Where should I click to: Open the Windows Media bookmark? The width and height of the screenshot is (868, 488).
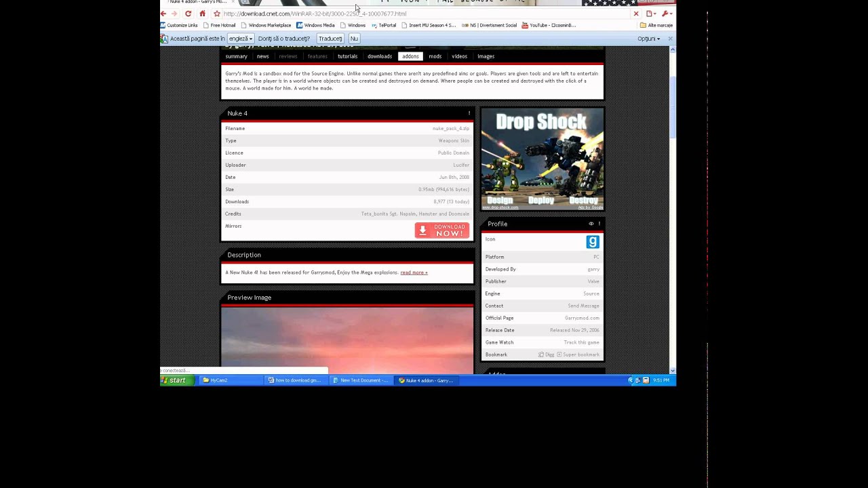pos(315,25)
